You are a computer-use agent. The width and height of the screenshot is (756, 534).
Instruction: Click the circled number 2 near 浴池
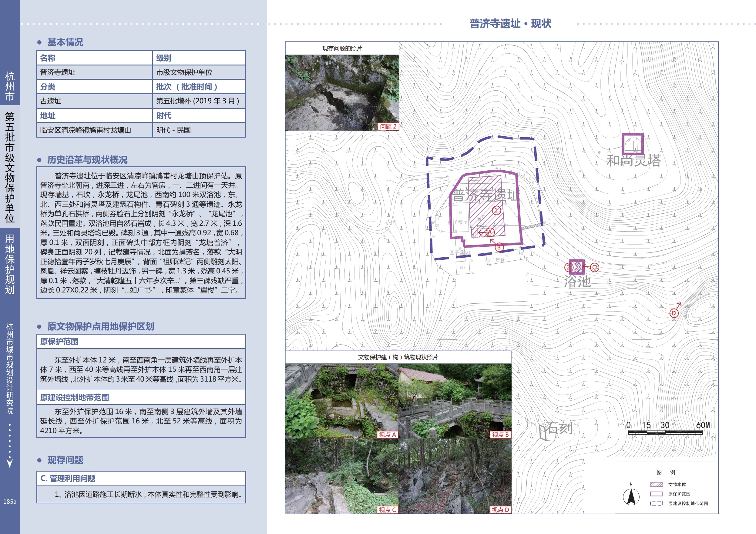(x=569, y=268)
